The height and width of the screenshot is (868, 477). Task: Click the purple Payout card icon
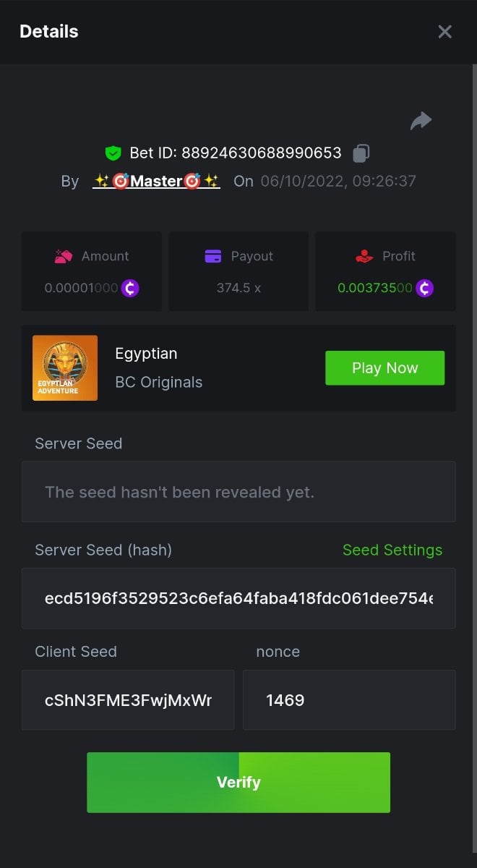[x=213, y=256]
